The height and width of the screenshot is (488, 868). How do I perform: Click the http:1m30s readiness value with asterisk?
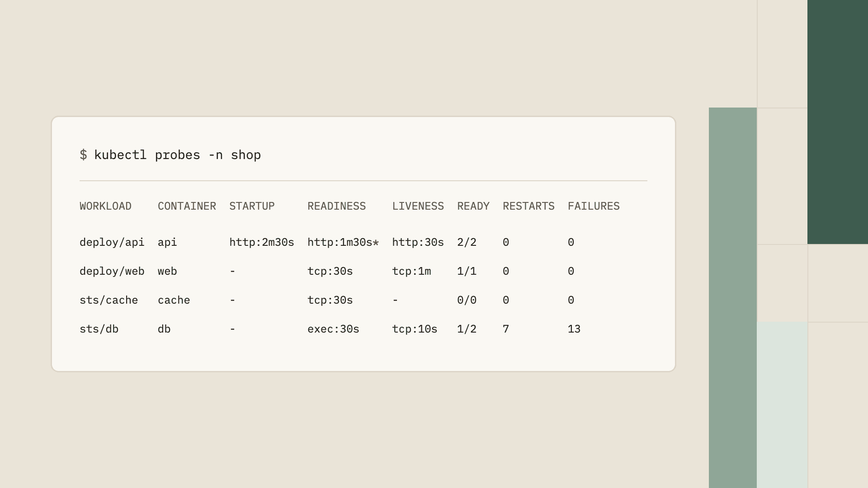coord(343,243)
